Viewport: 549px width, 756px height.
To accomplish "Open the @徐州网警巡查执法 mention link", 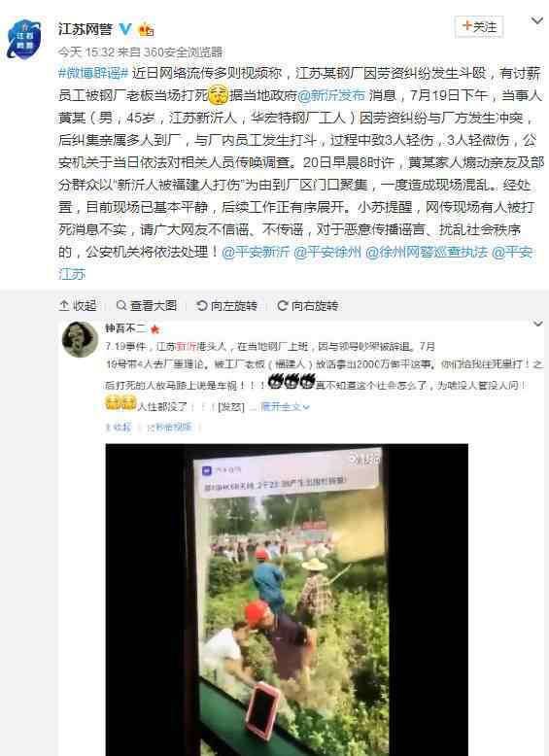I will pyautogui.click(x=427, y=252).
